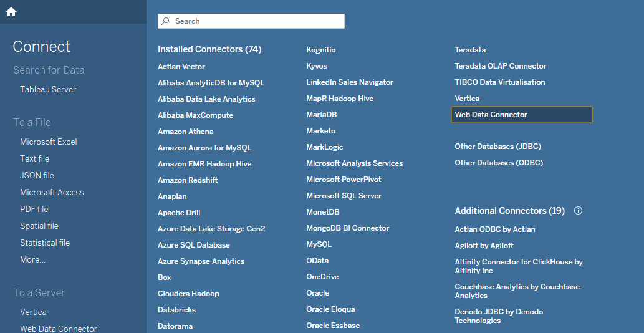The image size is (644, 333).
Task: Click the magnifier icon in search box
Action: 166,21
